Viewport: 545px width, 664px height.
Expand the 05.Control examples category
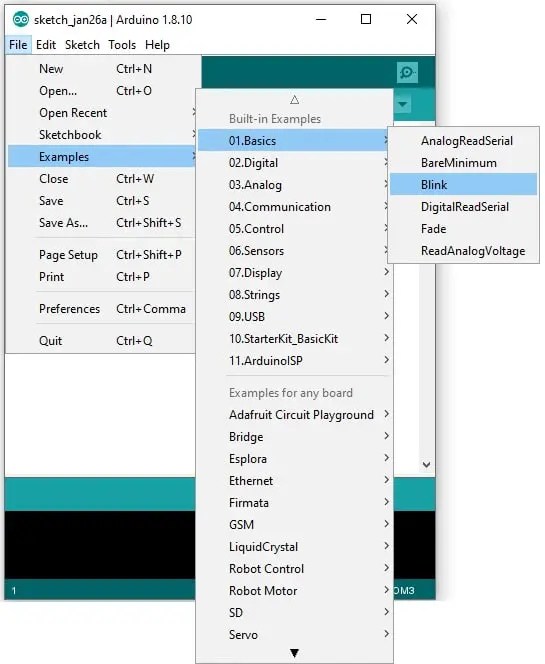pyautogui.click(x=294, y=229)
